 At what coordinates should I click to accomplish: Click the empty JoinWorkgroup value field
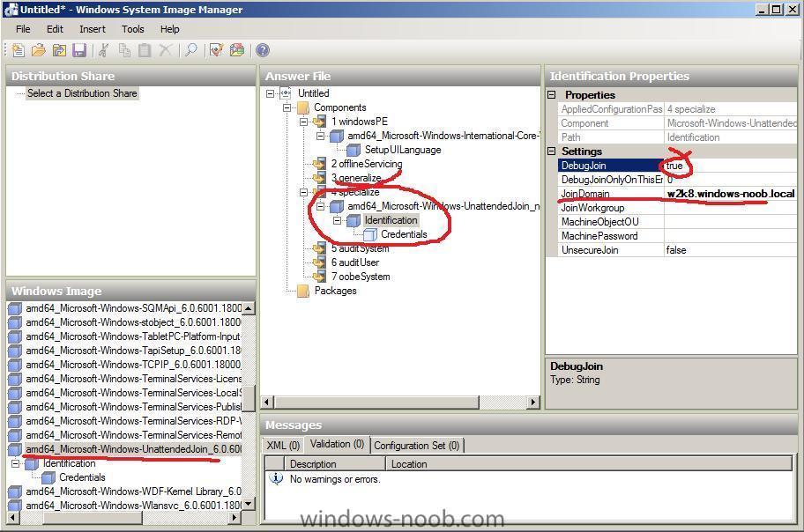pyautogui.click(x=731, y=208)
